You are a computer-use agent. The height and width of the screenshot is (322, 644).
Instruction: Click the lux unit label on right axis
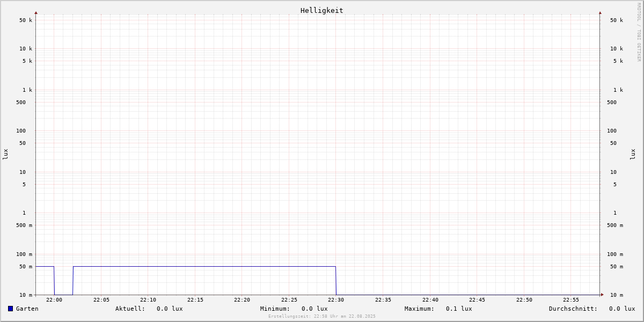633,154
